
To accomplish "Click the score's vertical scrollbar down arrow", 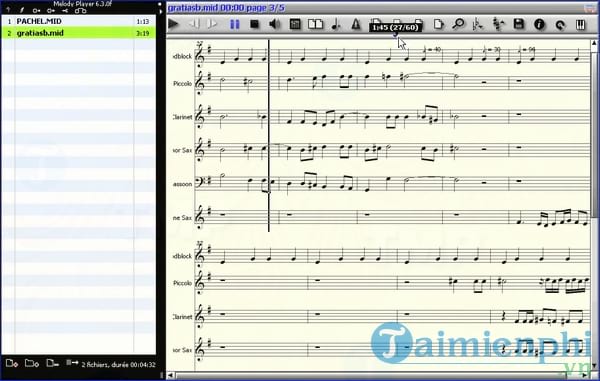I will click(x=594, y=366).
